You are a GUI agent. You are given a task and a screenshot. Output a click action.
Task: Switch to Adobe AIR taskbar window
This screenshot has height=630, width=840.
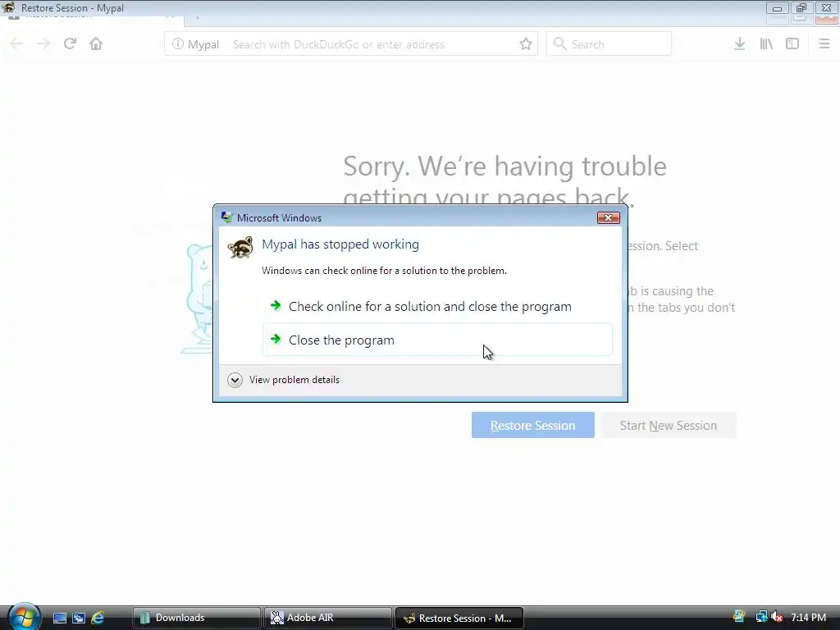[328, 618]
